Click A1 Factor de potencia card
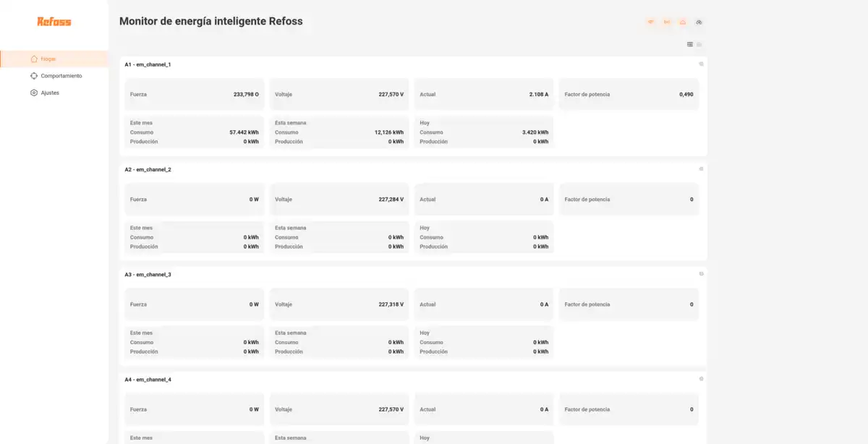This screenshot has height=444, width=868. coord(628,94)
